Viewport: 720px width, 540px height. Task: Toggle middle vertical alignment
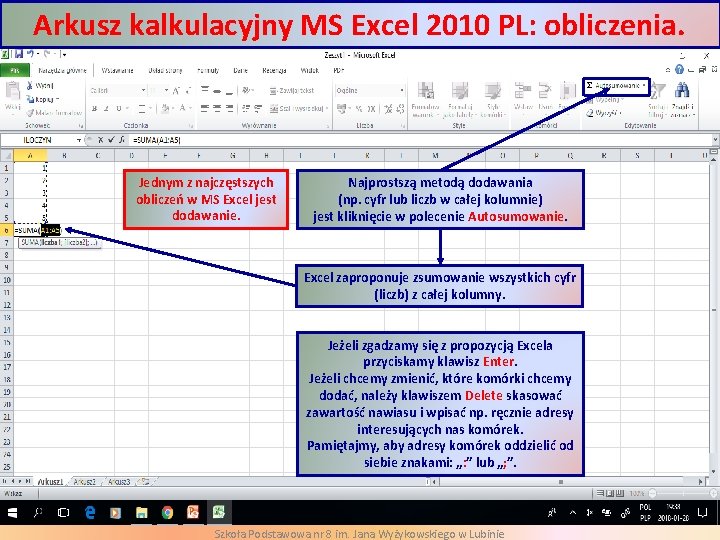(x=217, y=90)
